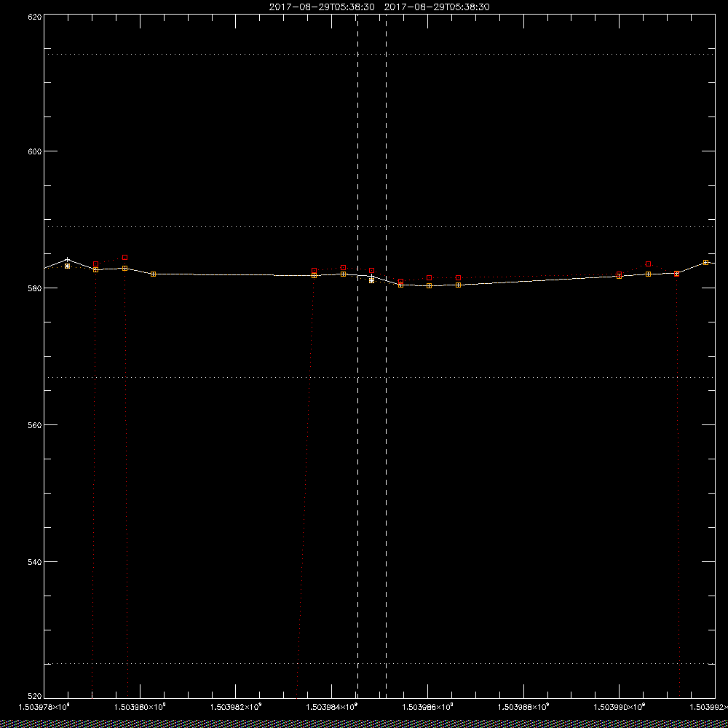Click the 520 y-axis label

click(35, 696)
